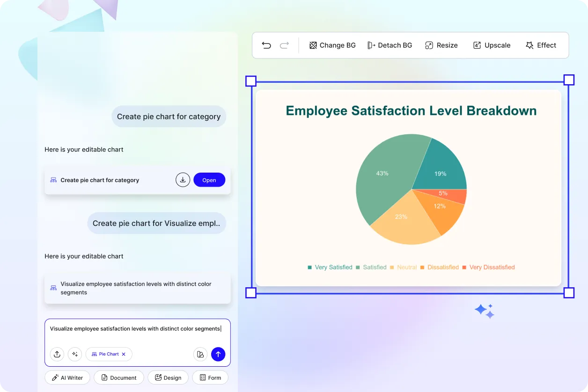Select the chart title 'Employee Satisfaction Level Breakdown'
Screen dimensions: 588x392
point(411,111)
